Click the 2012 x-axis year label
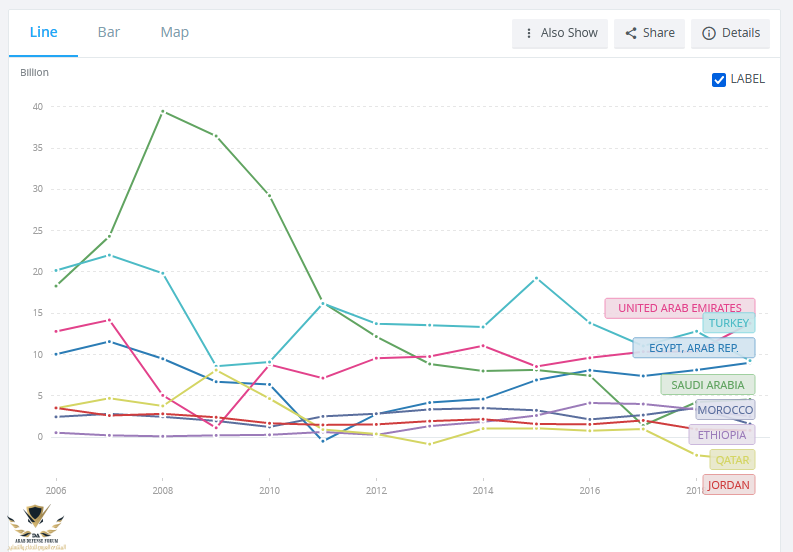793x552 pixels. click(x=376, y=490)
